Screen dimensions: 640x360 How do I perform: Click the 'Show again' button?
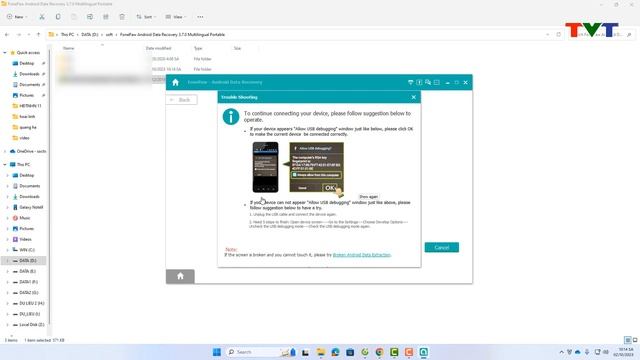[368, 197]
